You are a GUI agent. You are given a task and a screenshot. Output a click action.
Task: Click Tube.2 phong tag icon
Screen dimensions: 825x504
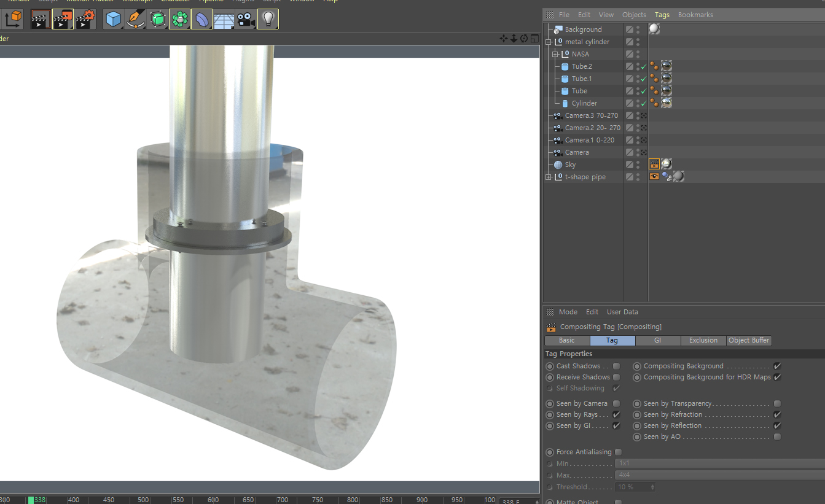654,66
